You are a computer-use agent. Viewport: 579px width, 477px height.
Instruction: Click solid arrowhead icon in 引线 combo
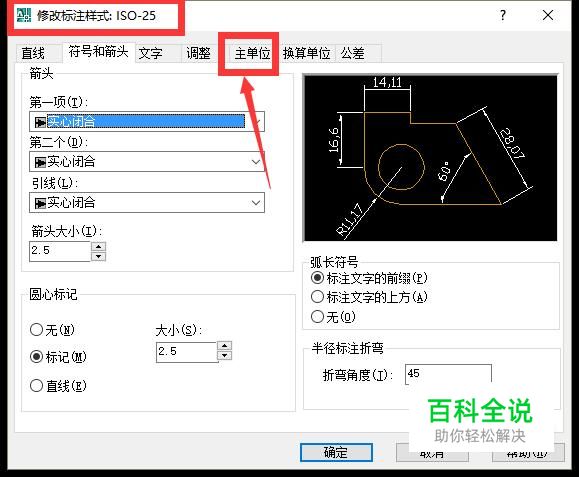pyautogui.click(x=40, y=203)
